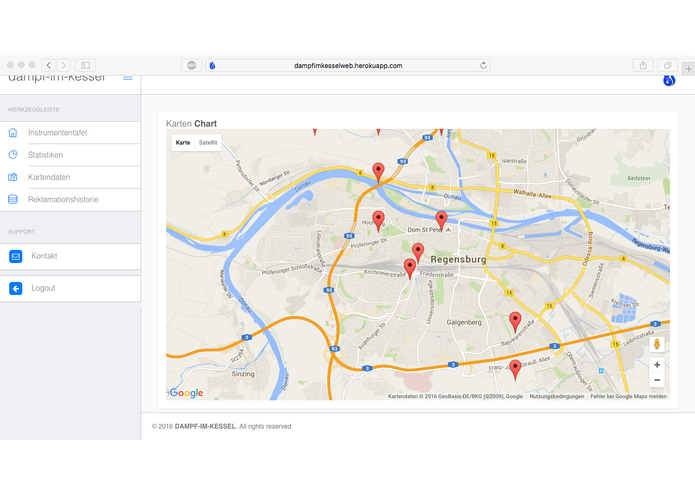Viewport: 695px width, 494px height.
Task: Click the marker on Kirchmeierstraße
Action: point(410,269)
